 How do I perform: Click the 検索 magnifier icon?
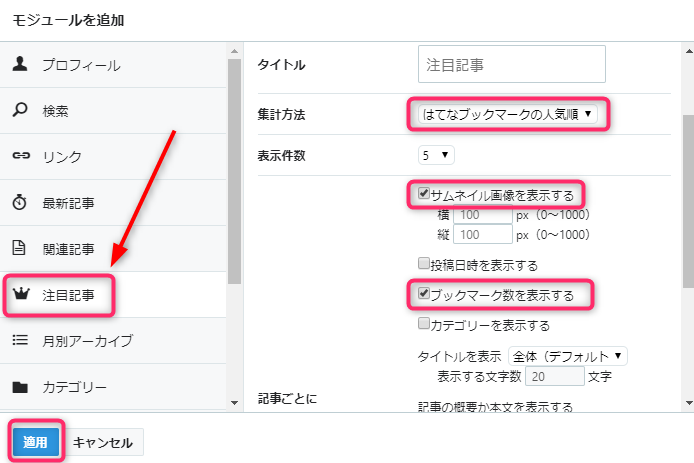20,110
